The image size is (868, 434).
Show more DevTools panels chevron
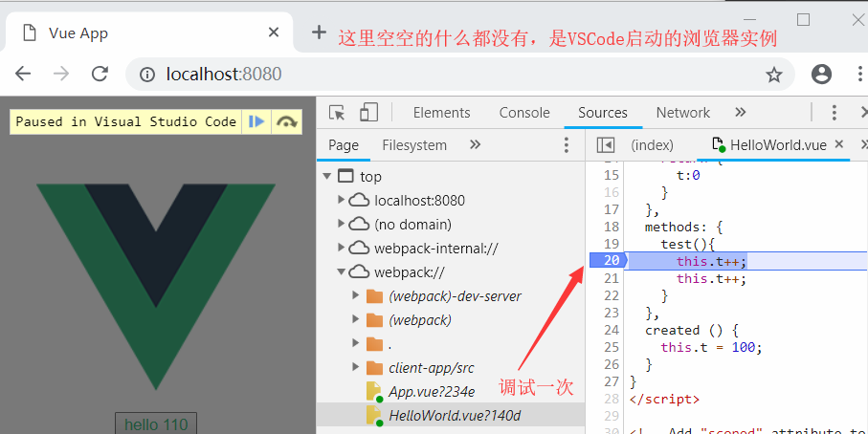(740, 112)
